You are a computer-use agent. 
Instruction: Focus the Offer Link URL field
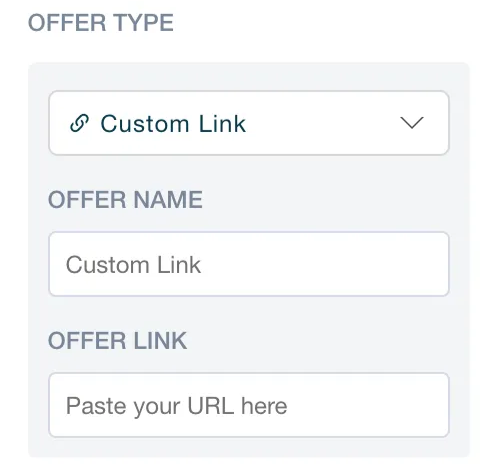click(249, 405)
